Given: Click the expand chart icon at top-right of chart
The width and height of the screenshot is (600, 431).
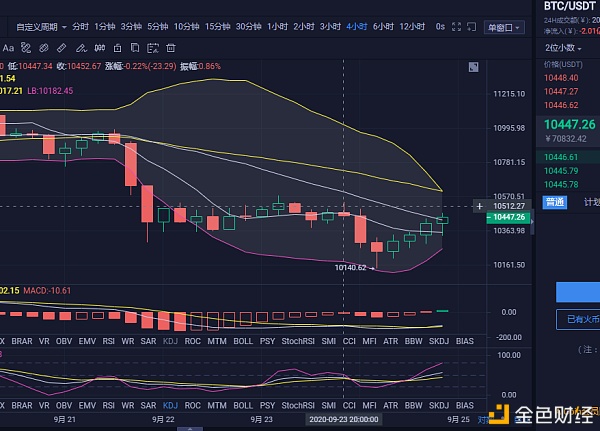Looking at the screenshot, I should (474, 67).
